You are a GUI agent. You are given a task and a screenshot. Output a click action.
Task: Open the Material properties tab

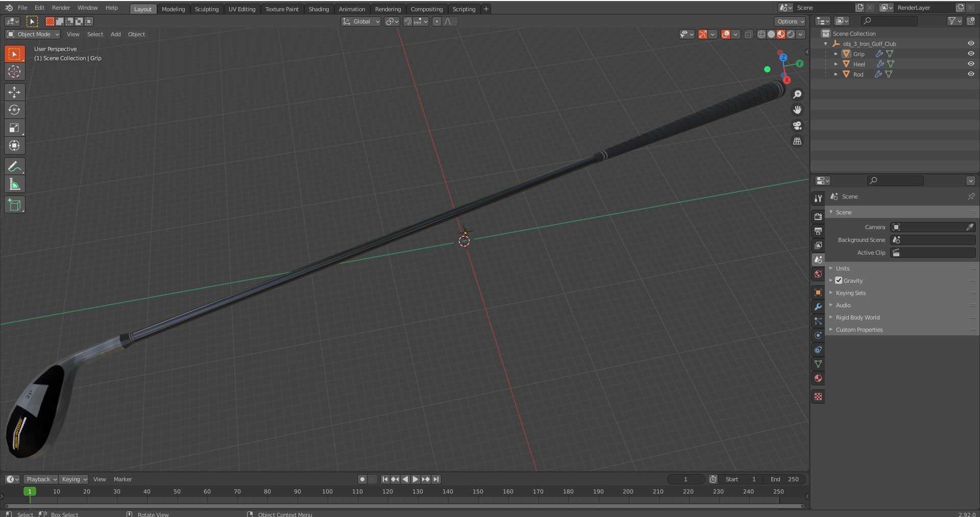point(818,378)
